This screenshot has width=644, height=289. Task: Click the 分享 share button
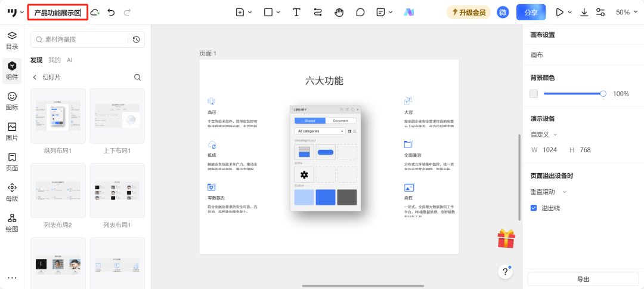pyautogui.click(x=531, y=13)
